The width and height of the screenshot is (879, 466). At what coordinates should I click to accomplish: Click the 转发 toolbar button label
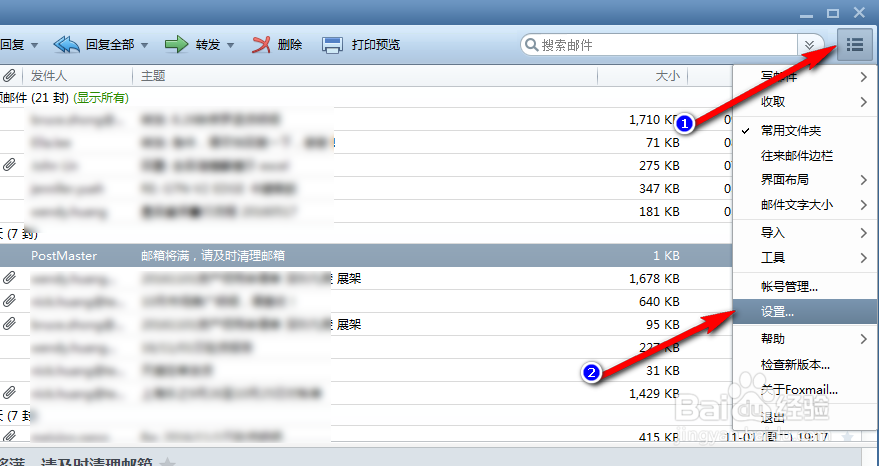[207, 45]
